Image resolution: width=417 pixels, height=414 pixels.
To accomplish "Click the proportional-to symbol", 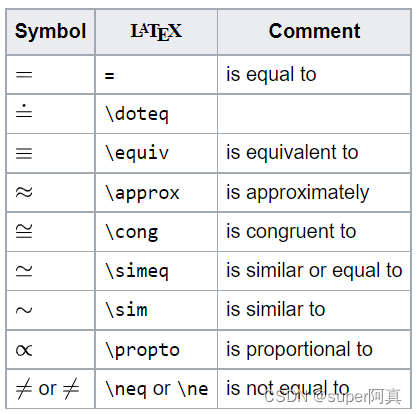I will [24, 350].
